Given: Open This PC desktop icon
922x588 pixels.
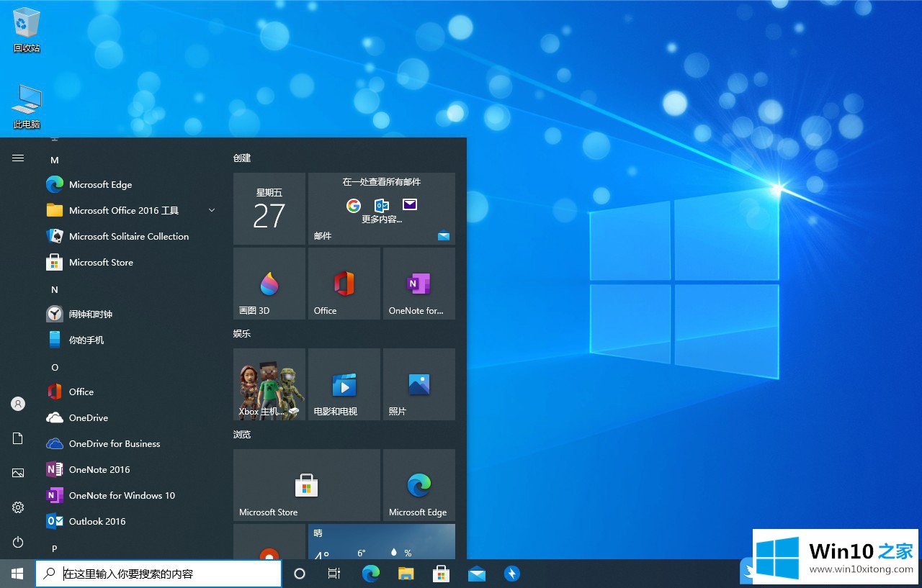Looking at the screenshot, I should tap(27, 107).
